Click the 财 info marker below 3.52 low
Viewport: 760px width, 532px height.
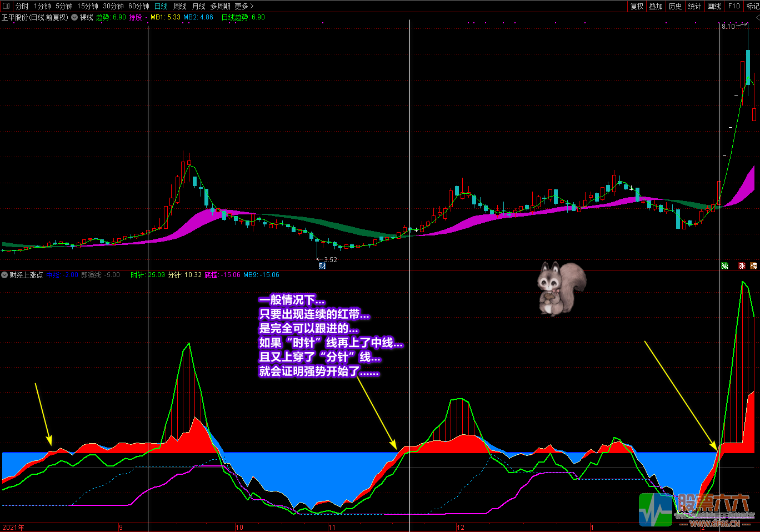[322, 265]
